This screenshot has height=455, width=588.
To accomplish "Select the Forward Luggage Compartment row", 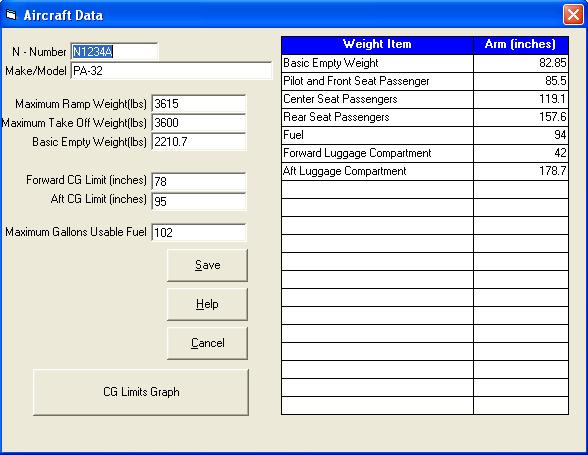I will 425,153.
